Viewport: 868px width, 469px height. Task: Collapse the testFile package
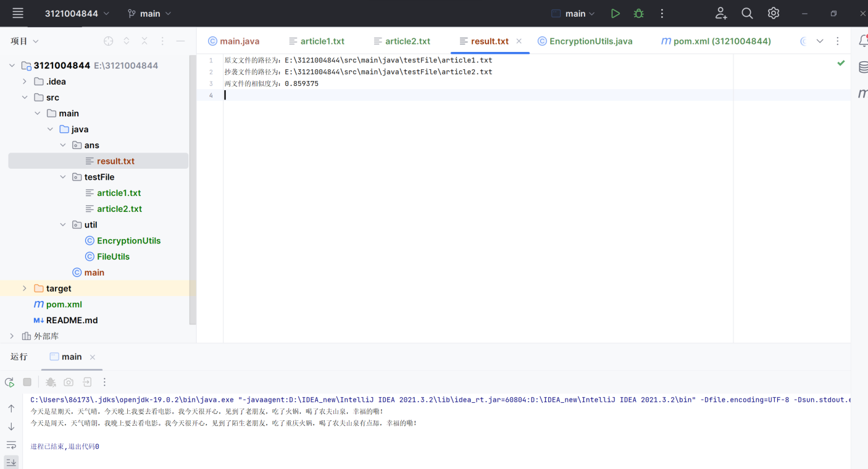63,177
